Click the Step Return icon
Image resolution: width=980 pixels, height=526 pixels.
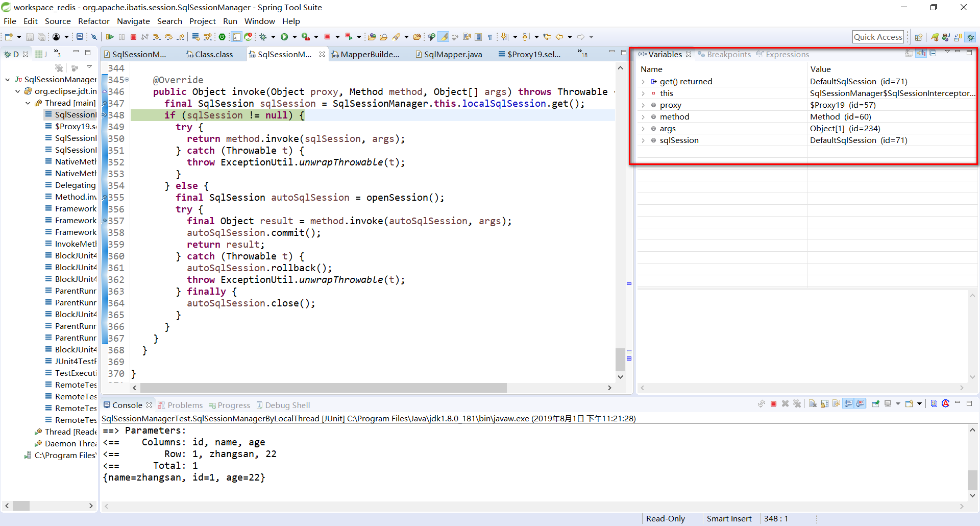pos(181,37)
